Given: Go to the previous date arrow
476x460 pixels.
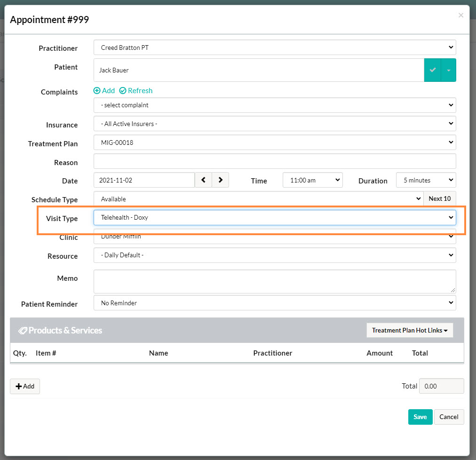Looking at the screenshot, I should [203, 180].
